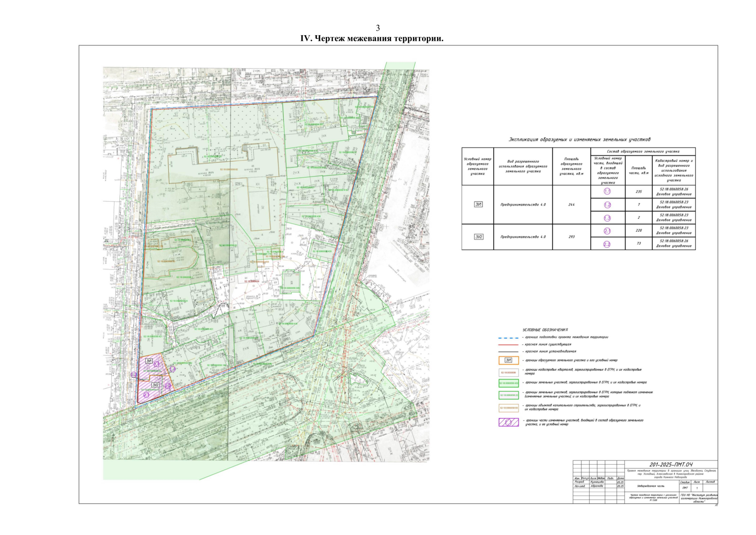The width and height of the screenshot is (756, 535).
Task: Click the purple 2.1 circle in the table
Action: pos(607,231)
